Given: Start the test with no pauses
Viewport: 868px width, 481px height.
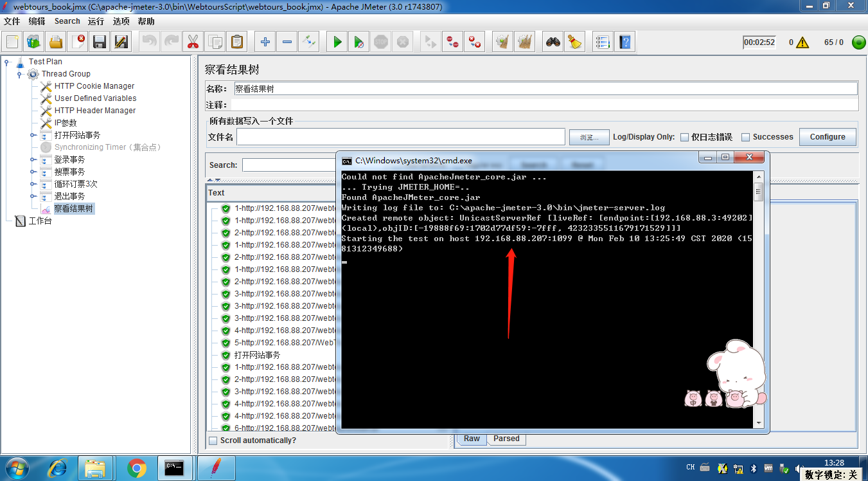Looking at the screenshot, I should pos(359,42).
